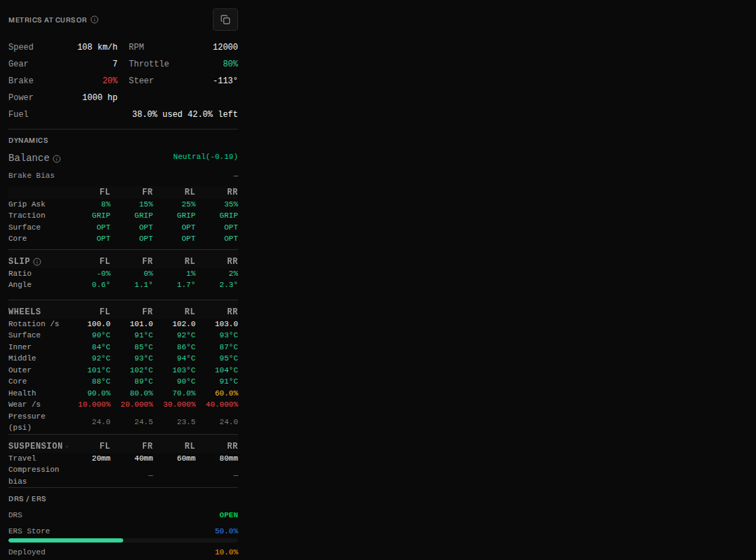Select Inner temperature 84°C
Viewport: 756px width, 560px height.
tap(101, 347)
